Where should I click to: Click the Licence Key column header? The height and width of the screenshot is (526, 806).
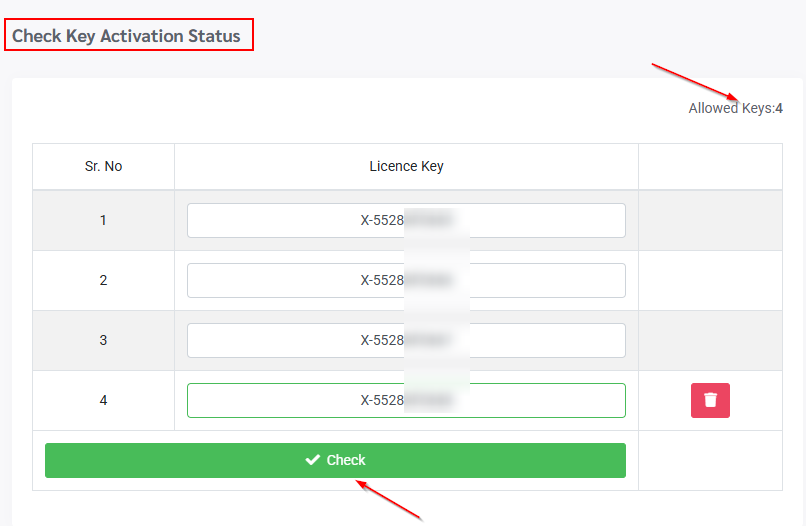[406, 166]
